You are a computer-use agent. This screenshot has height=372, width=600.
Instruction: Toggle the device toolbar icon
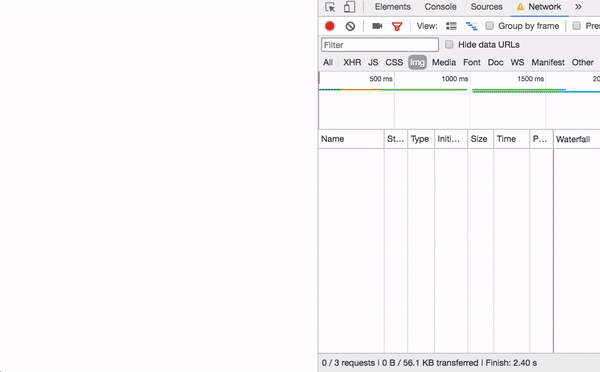click(x=349, y=7)
